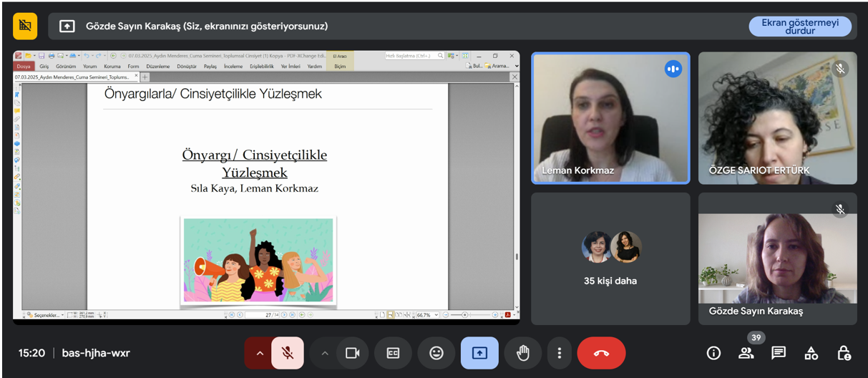Click the red leave call button
Viewport: 868px width, 378px height.
601,353
